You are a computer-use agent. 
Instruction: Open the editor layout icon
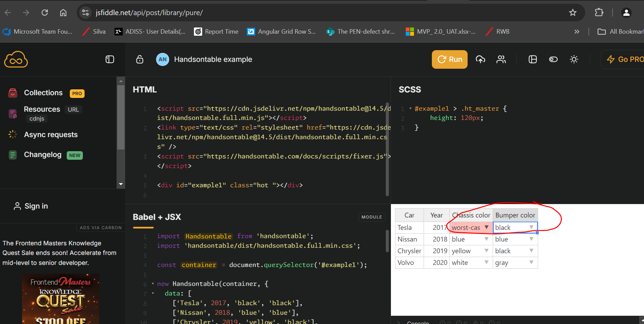pos(533,59)
